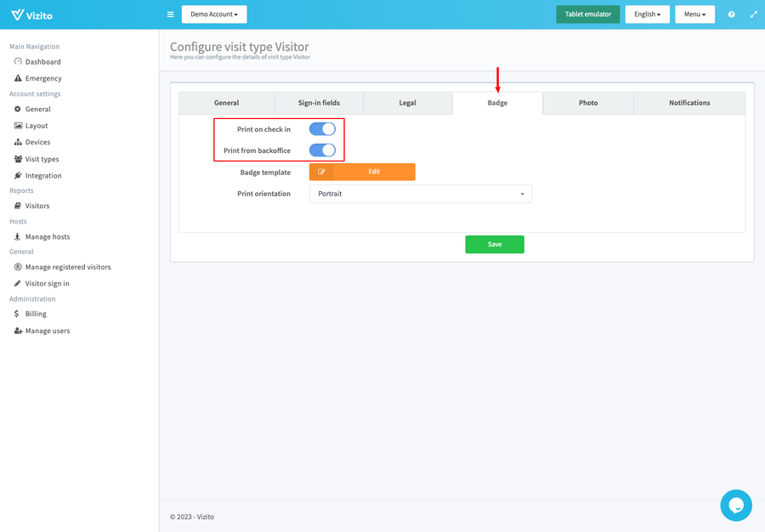Viewport: 765px width, 532px height.
Task: Turn off Print from backoffice
Action: point(323,150)
